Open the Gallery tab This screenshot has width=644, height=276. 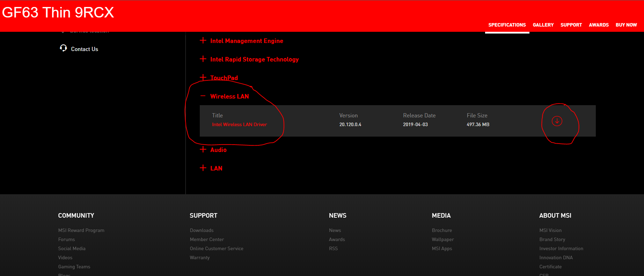[543, 25]
